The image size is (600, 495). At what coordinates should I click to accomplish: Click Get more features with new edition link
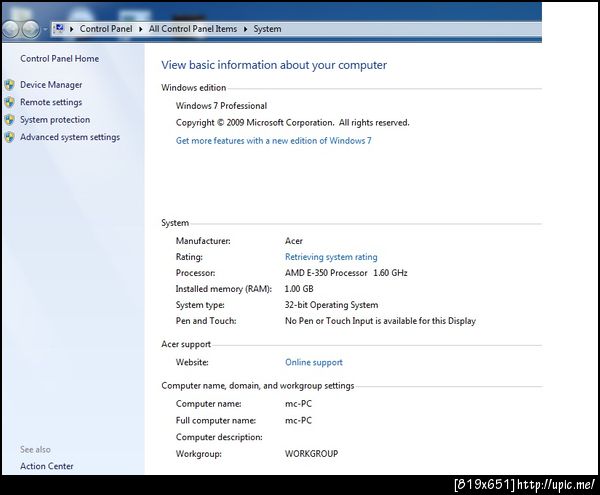274,141
